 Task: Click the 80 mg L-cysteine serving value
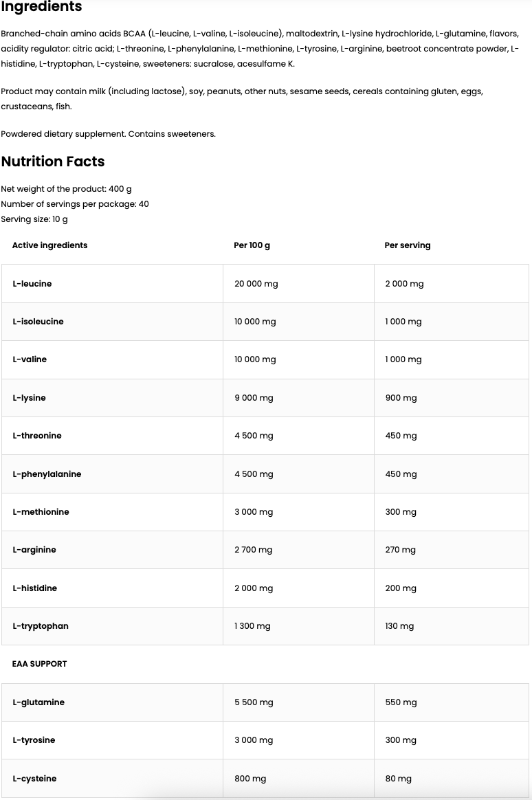coord(399,779)
